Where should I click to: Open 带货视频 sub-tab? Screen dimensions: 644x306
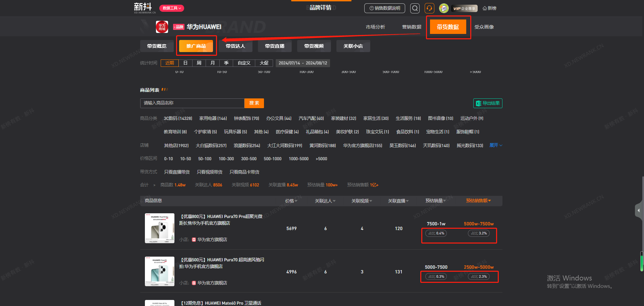(x=314, y=46)
